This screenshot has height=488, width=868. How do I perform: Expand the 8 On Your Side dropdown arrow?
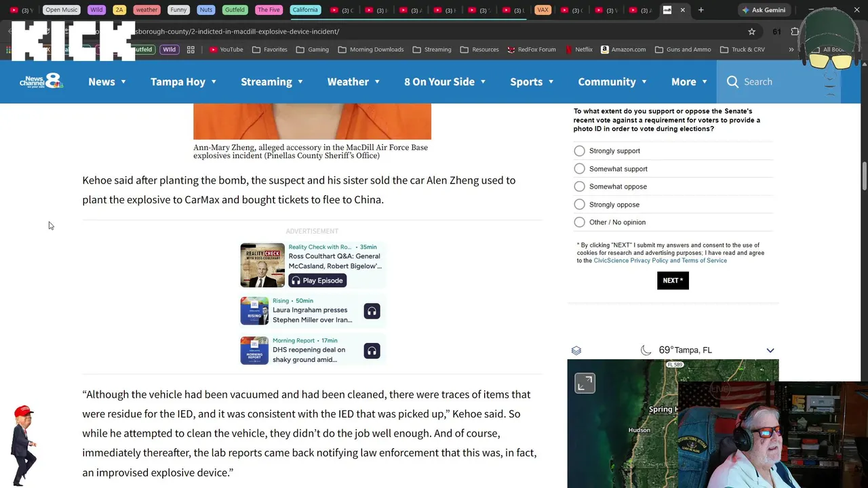483,82
